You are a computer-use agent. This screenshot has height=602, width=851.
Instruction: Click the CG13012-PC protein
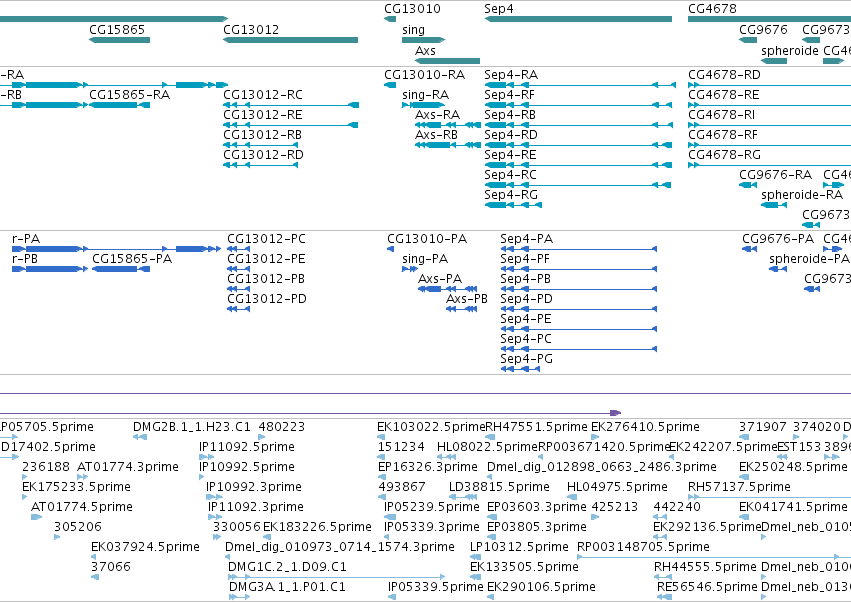coord(238,249)
